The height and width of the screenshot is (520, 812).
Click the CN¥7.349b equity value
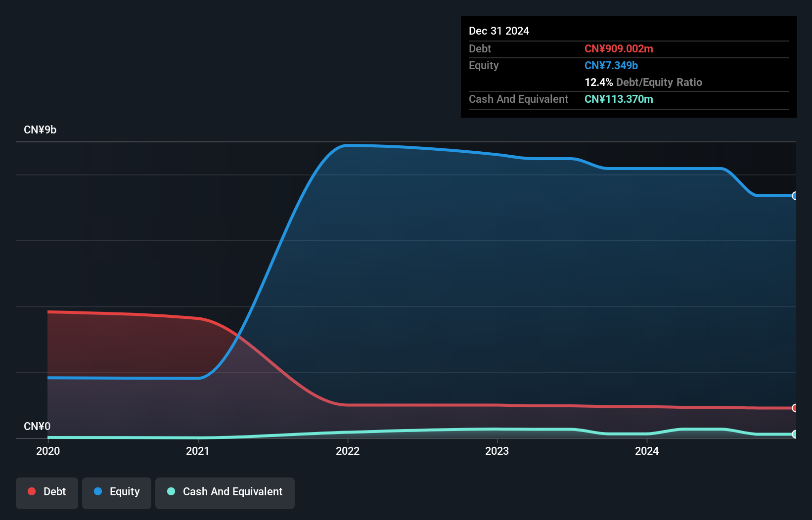pos(611,65)
